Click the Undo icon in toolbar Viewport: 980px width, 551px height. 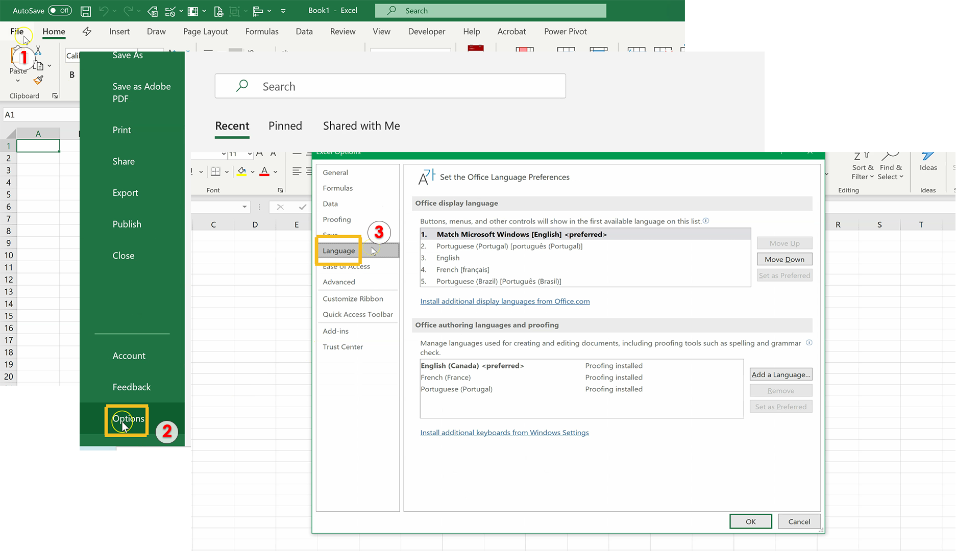104,10
